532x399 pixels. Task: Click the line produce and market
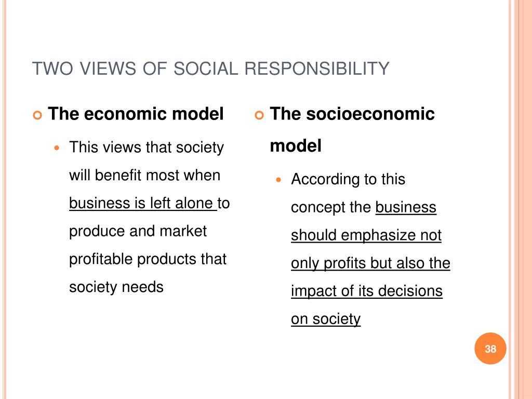click(138, 231)
